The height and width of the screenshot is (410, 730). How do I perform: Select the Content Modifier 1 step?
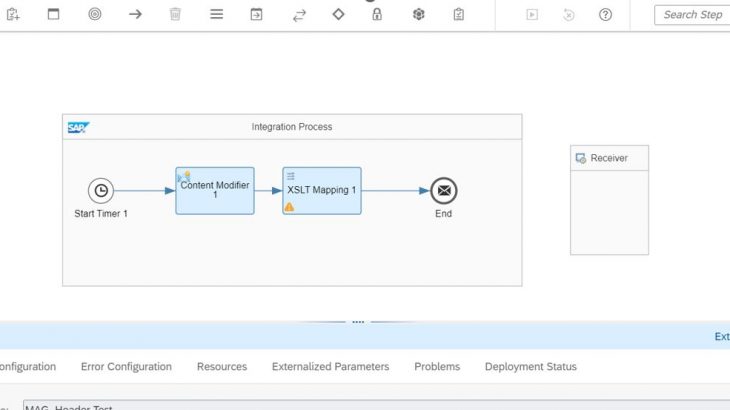215,190
